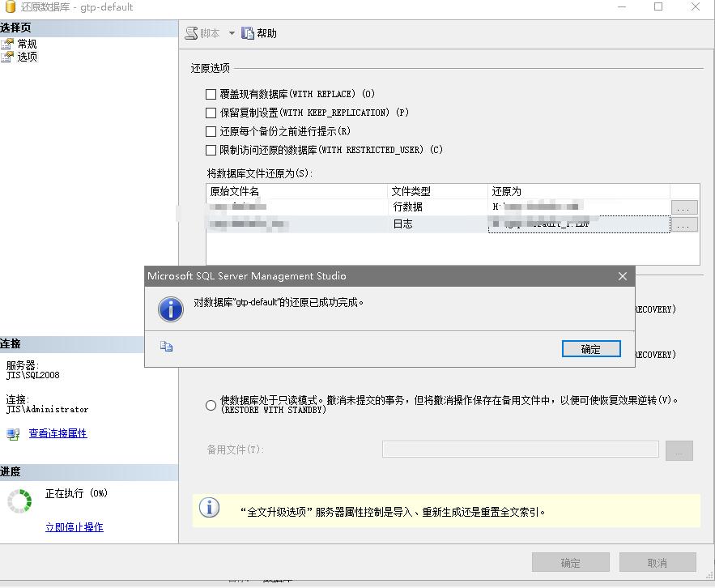The image size is (715, 588).
Task: Confirm the restore success message with 确定
Action: tap(591, 349)
